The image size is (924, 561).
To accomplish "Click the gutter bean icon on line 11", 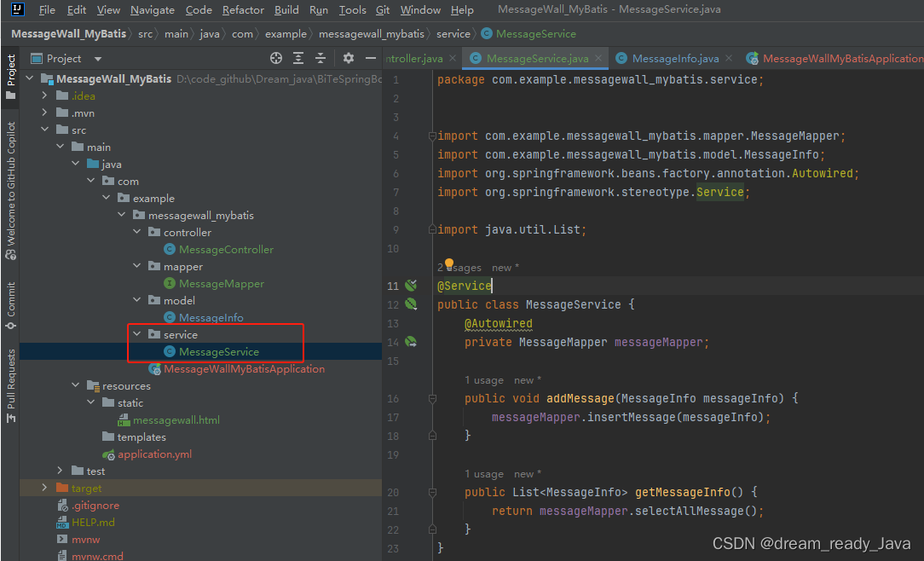I will [411, 286].
